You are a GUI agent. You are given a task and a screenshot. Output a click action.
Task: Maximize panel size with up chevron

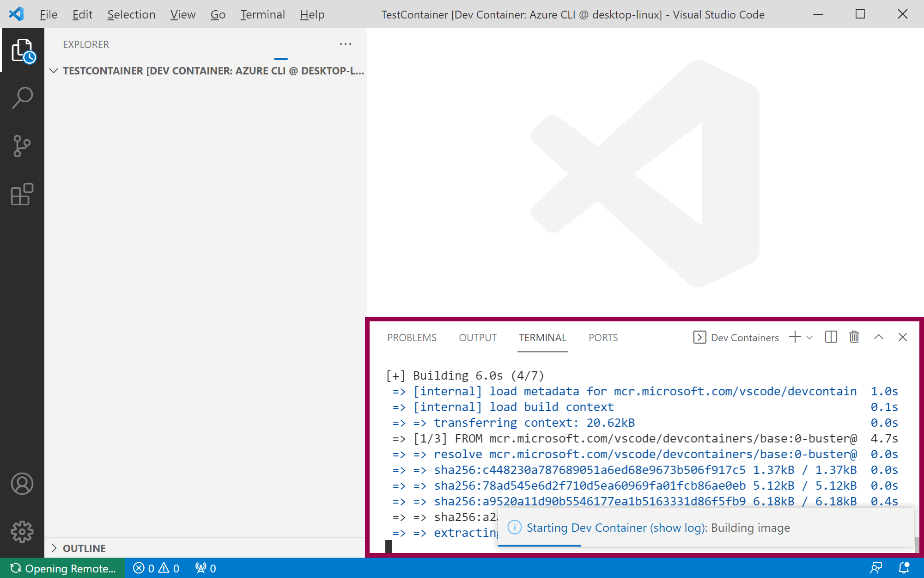[x=879, y=337]
